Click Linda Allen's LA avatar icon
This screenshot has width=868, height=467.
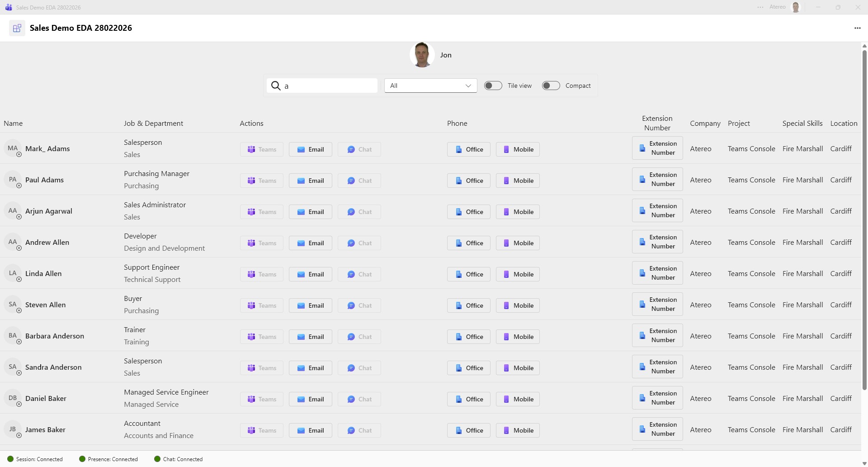click(x=13, y=273)
